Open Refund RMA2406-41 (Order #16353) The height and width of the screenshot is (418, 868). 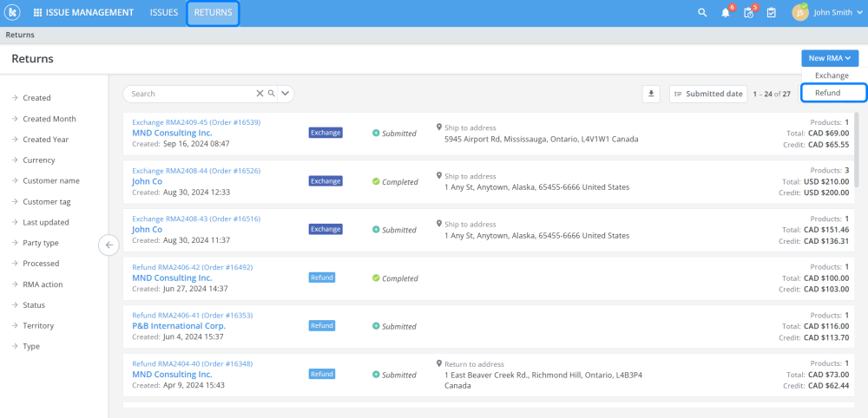point(192,315)
